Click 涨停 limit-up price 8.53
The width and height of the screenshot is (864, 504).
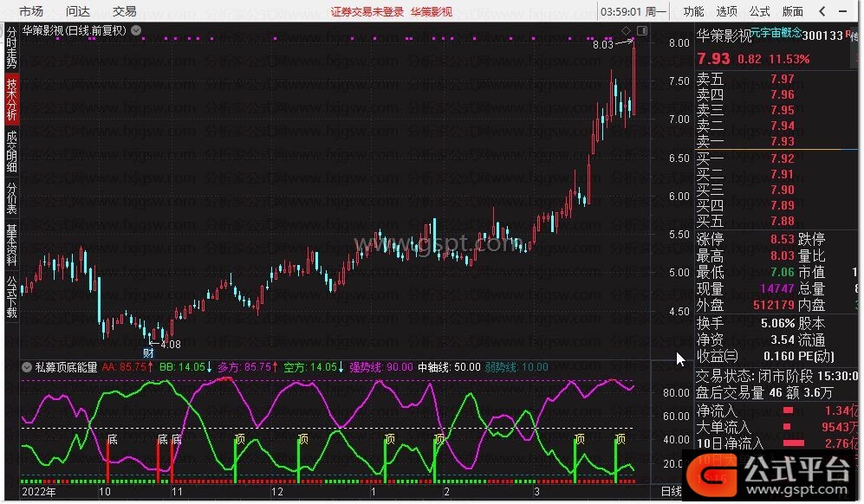pyautogui.click(x=782, y=239)
